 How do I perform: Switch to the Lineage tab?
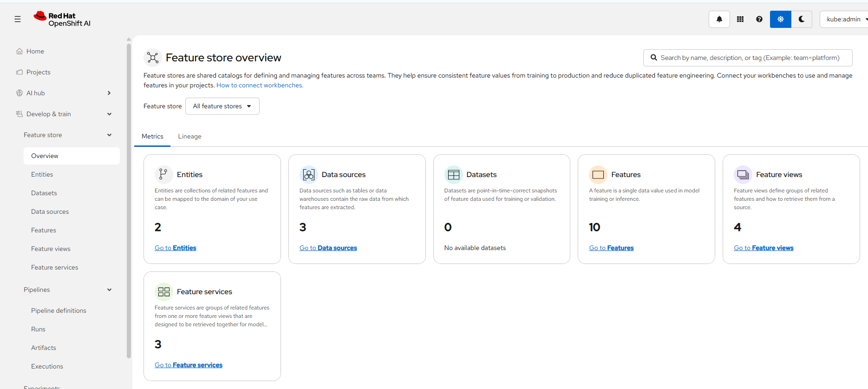pyautogui.click(x=189, y=136)
